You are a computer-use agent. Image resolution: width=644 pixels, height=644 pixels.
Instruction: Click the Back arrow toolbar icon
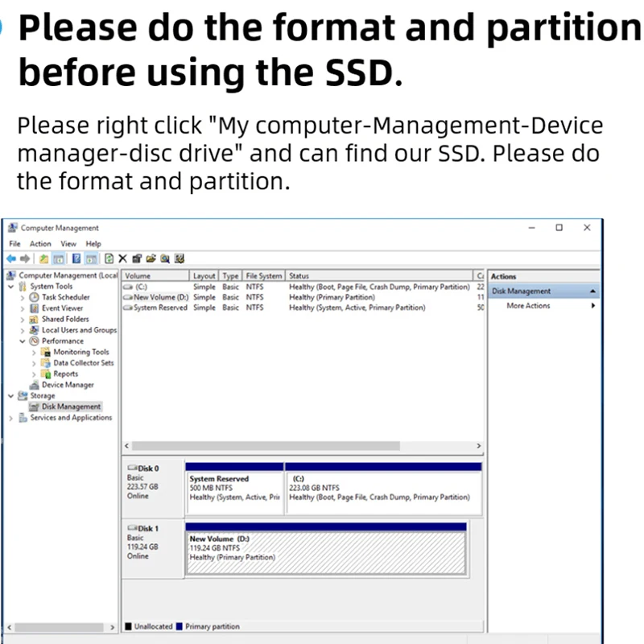click(11, 258)
